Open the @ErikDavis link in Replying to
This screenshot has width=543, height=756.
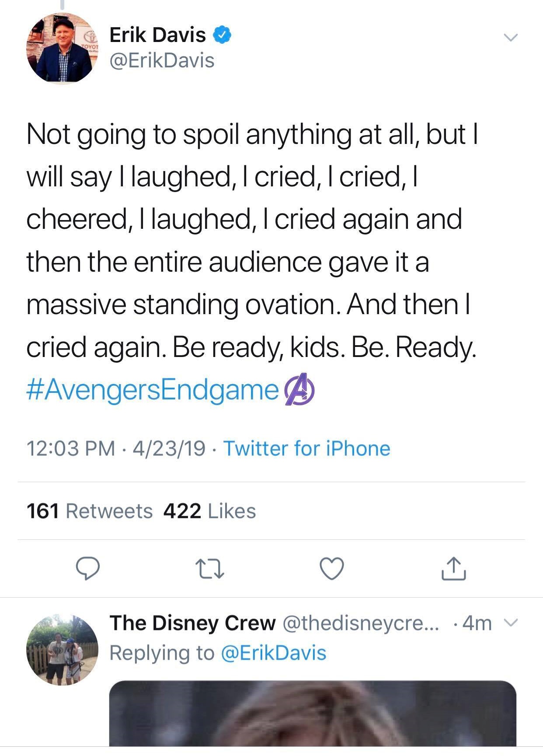pyautogui.click(x=274, y=653)
